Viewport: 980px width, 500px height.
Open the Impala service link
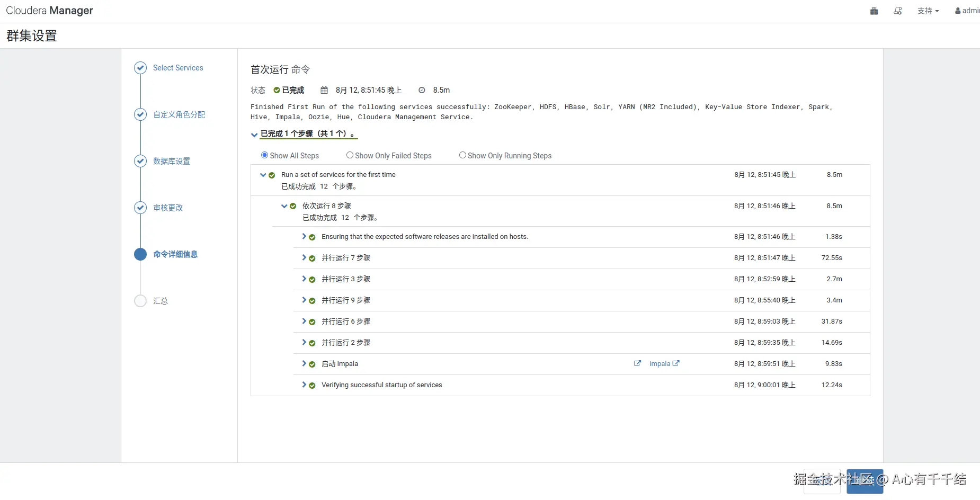point(664,364)
